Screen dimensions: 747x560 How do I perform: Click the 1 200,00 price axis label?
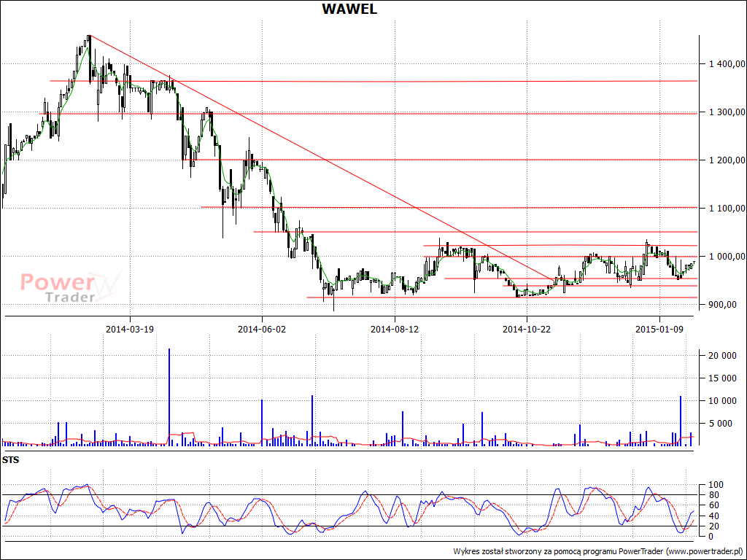(x=727, y=160)
